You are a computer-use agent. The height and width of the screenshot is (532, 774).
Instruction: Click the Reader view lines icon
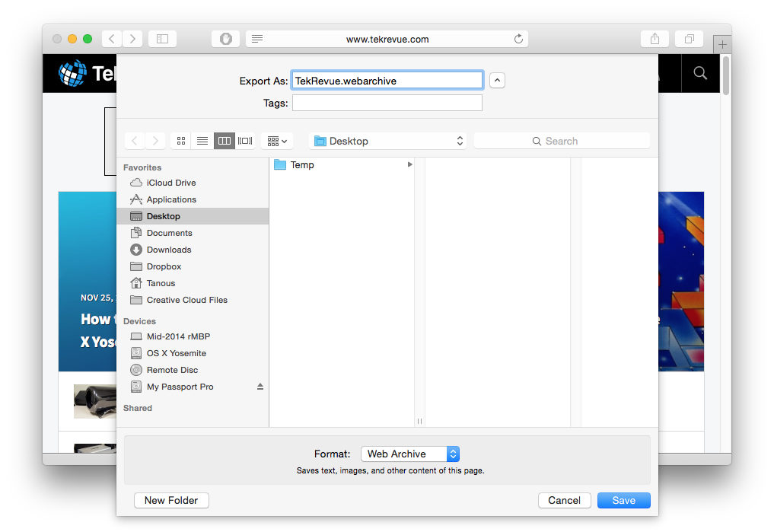257,39
